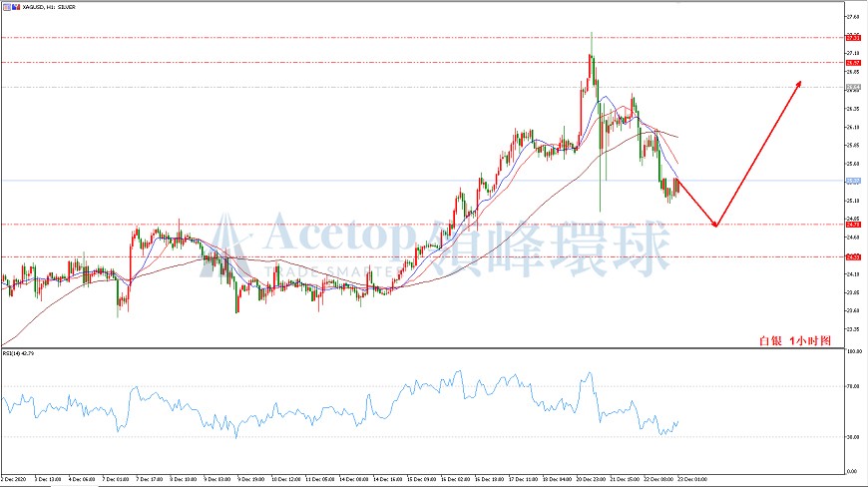
Task: Click the 17 Dec 11:00 time axis label
Action: (523, 479)
